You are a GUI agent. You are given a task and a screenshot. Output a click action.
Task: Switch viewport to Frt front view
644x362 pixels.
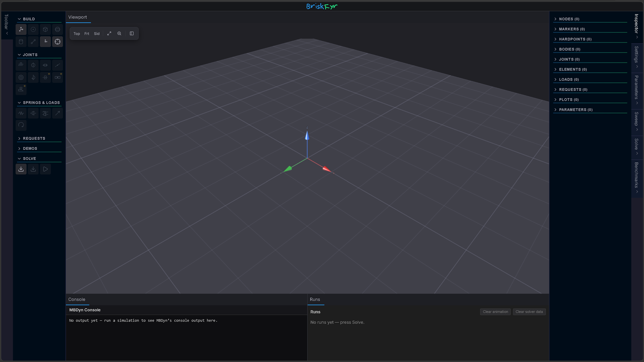click(x=87, y=34)
